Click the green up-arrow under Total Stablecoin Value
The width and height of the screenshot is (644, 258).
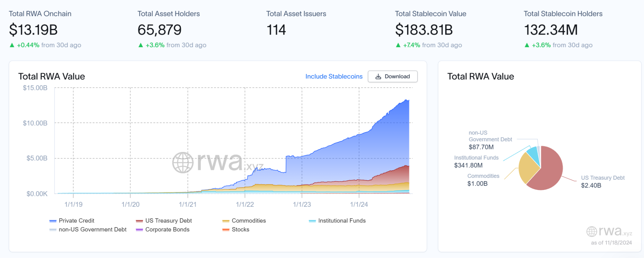(x=398, y=45)
